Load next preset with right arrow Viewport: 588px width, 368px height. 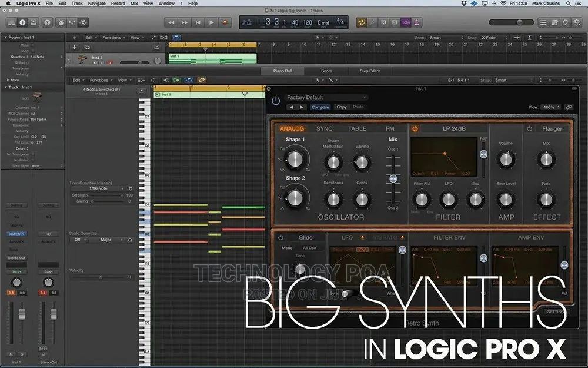pyautogui.click(x=302, y=107)
